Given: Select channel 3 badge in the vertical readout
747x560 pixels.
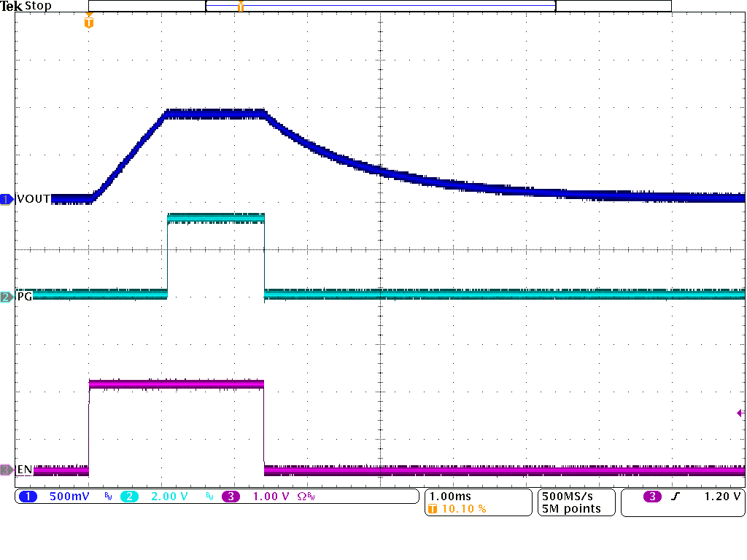Looking at the screenshot, I should [x=231, y=497].
